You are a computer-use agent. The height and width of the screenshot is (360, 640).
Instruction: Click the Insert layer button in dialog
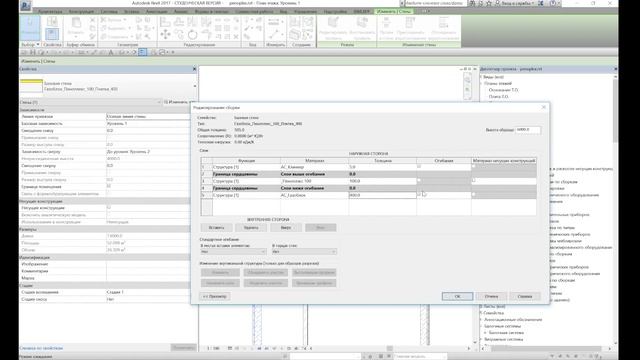(x=216, y=228)
